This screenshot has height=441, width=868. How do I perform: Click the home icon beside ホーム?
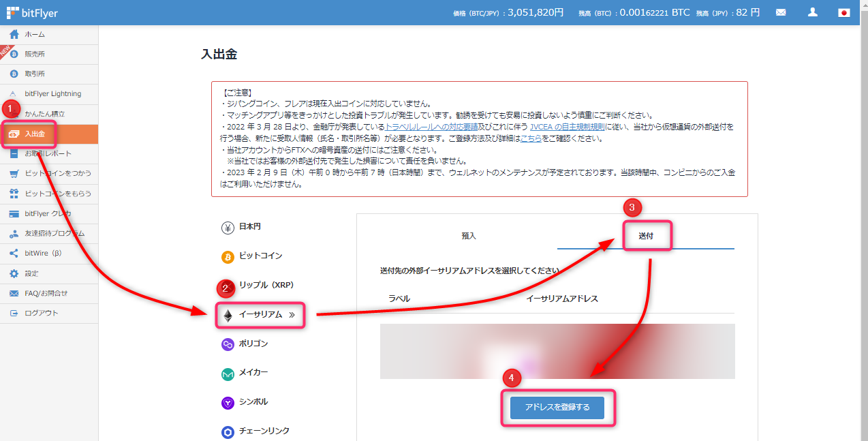tap(14, 34)
